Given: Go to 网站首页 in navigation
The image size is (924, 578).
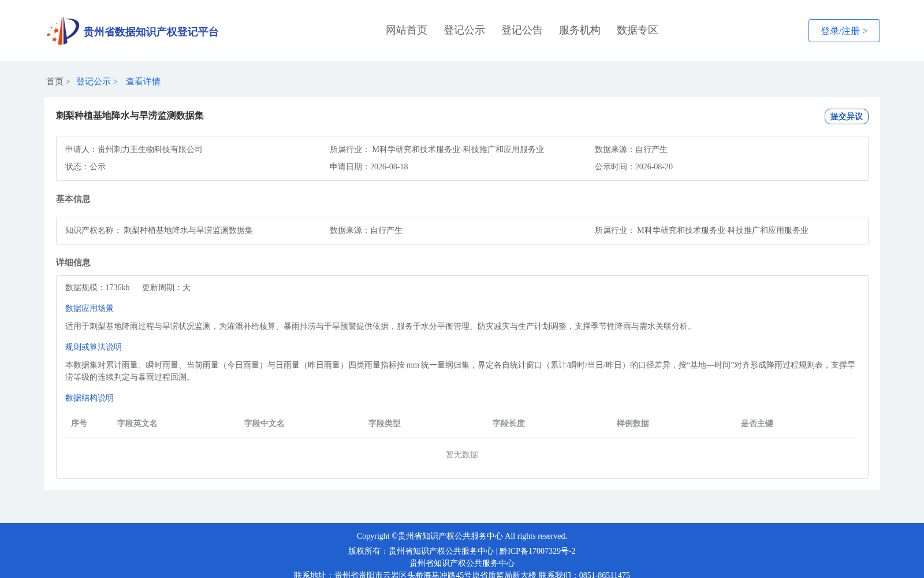Looking at the screenshot, I should (407, 30).
